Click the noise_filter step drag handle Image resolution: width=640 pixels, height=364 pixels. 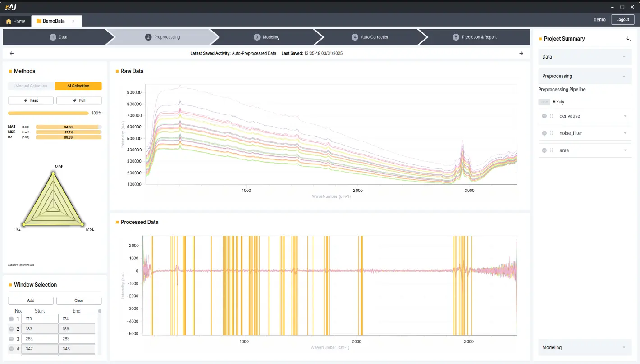[552, 133]
